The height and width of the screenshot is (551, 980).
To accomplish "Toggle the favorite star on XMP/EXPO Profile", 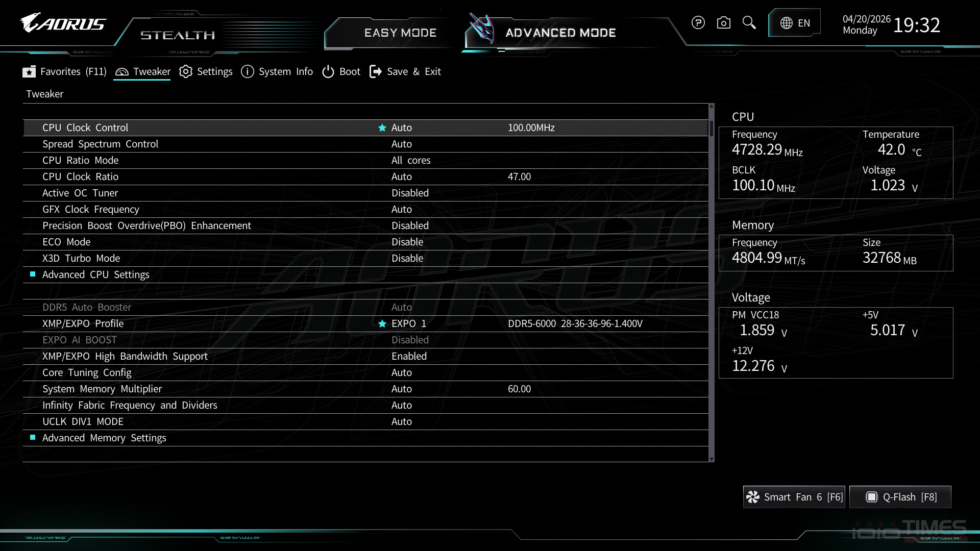I will click(382, 323).
